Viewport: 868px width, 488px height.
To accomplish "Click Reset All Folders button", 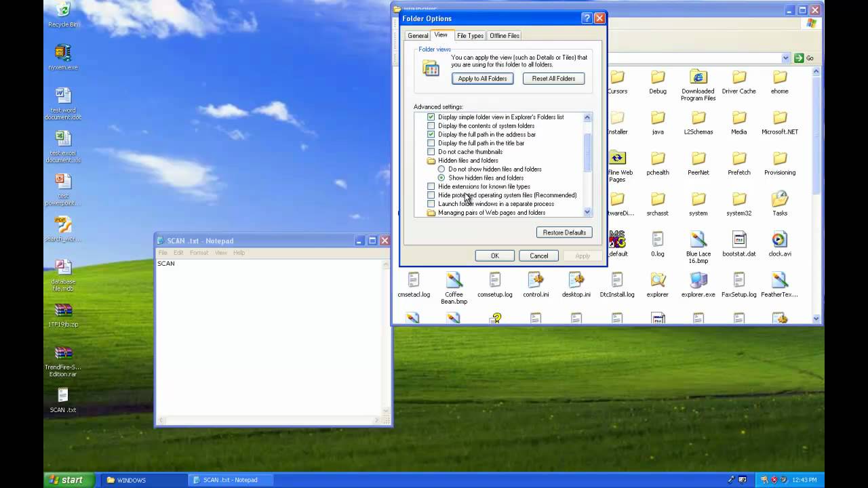I will 553,79.
